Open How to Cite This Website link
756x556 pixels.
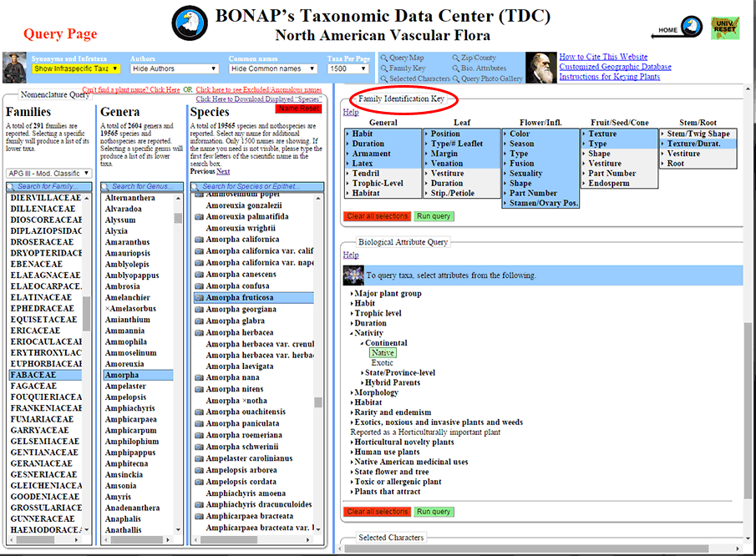coord(603,57)
